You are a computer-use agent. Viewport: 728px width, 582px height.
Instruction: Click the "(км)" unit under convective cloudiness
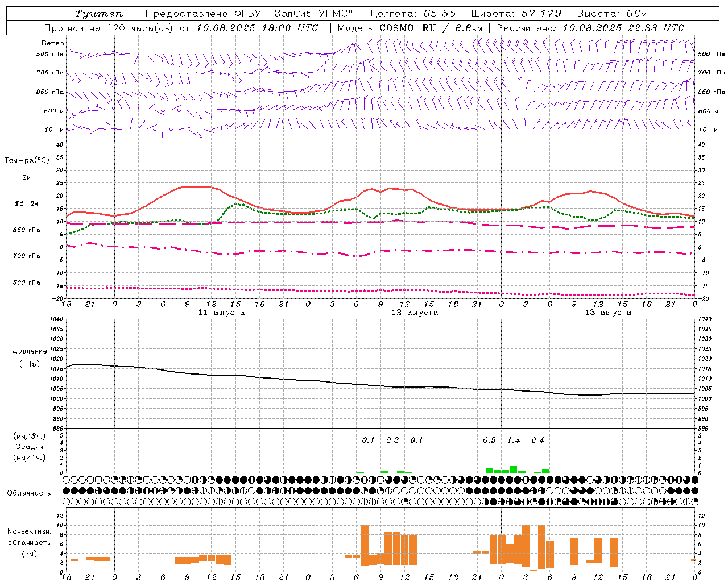[x=30, y=554]
